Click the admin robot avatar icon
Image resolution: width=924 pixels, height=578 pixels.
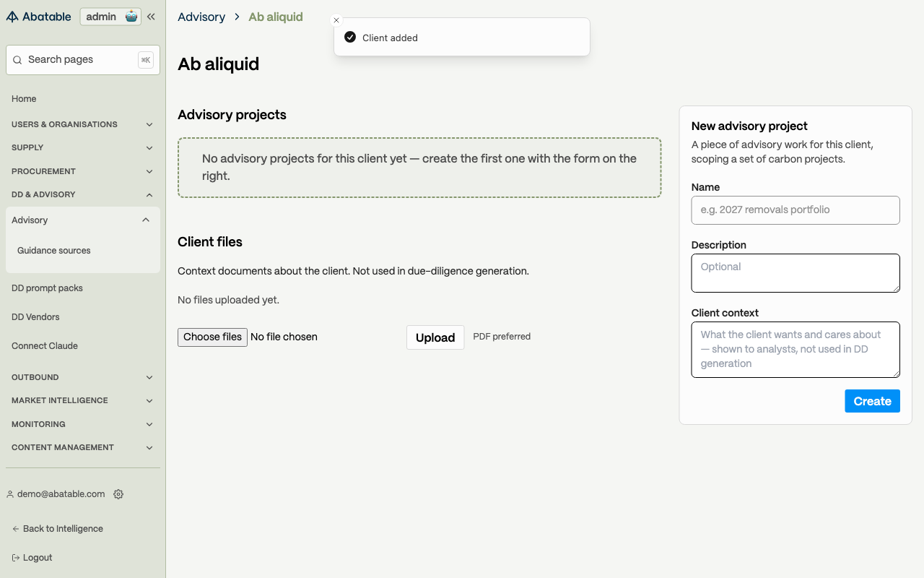(x=131, y=17)
